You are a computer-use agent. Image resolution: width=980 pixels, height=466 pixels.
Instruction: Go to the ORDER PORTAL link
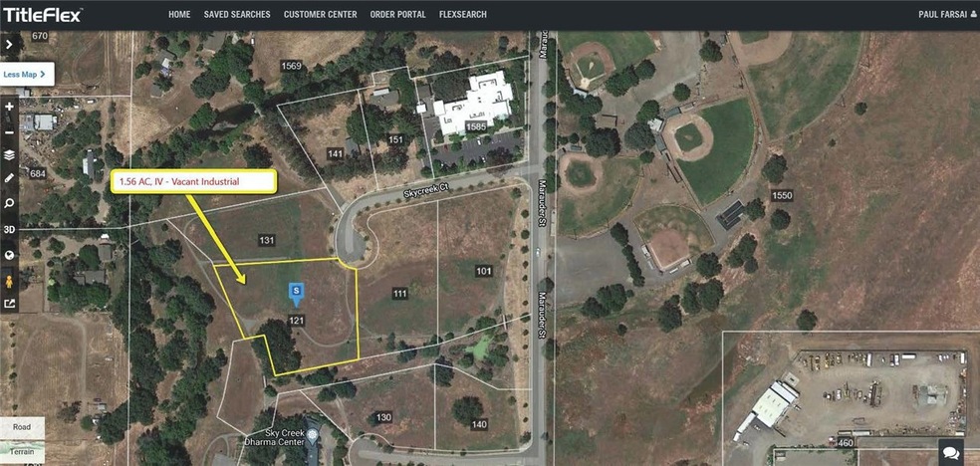click(x=397, y=14)
